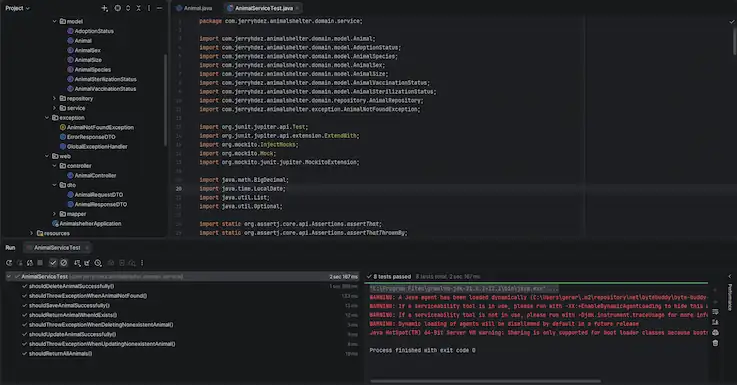
Task: Collapse the model folder
Action: point(55,21)
